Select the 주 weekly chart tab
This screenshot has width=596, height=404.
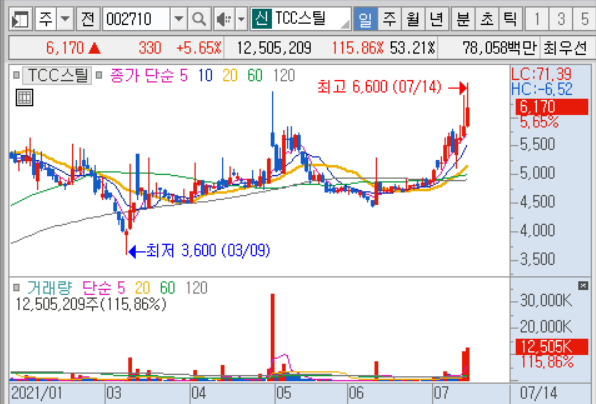(x=389, y=19)
